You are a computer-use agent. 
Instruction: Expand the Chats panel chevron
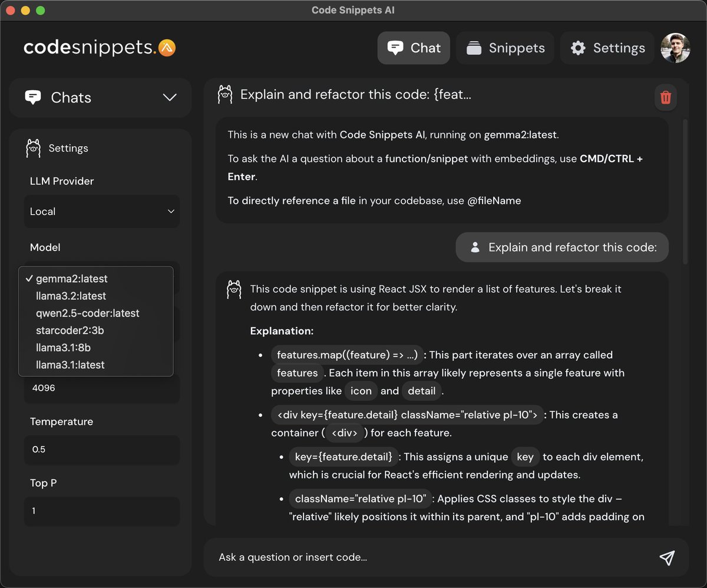click(170, 97)
